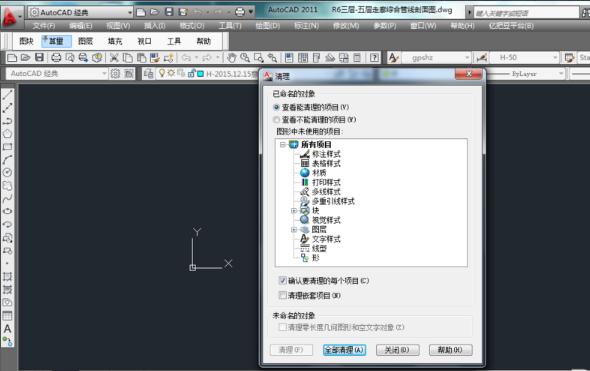Select 查看不能清理的项目 radio button
Viewport: 590px width, 371px height.
277,120
